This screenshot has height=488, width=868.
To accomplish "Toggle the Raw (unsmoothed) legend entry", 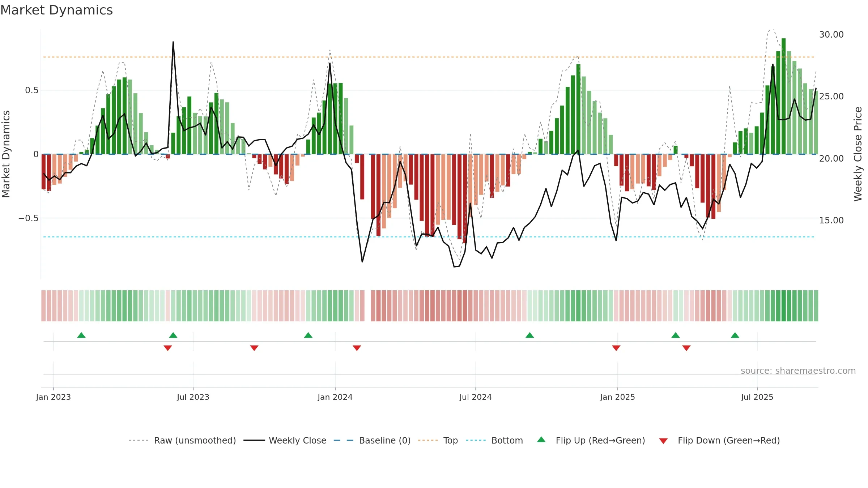I will pyautogui.click(x=182, y=440).
